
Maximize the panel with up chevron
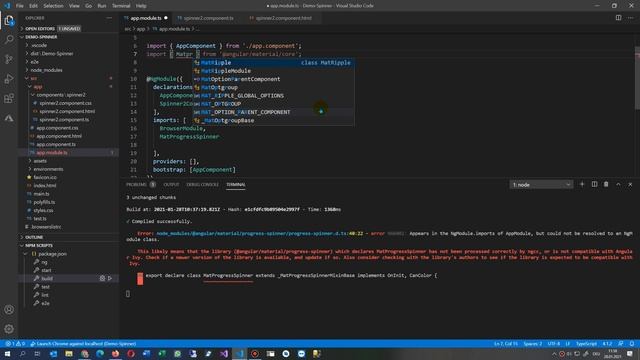[x=618, y=184]
